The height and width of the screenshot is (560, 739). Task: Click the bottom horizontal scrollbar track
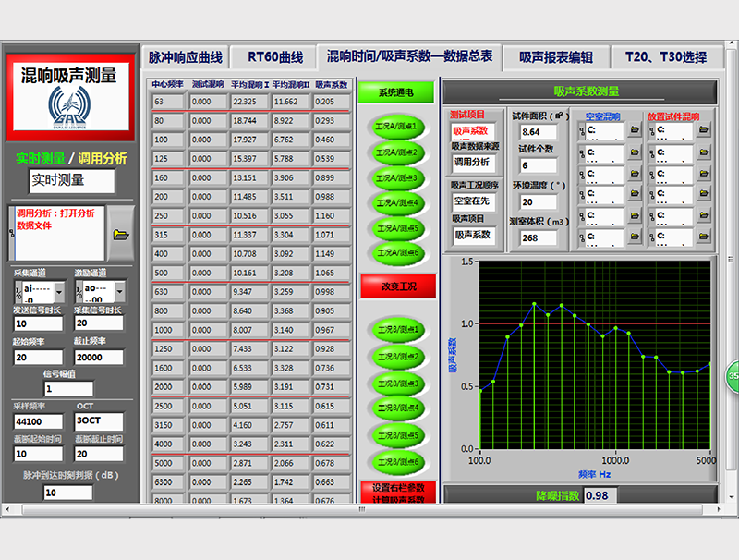click(362, 509)
